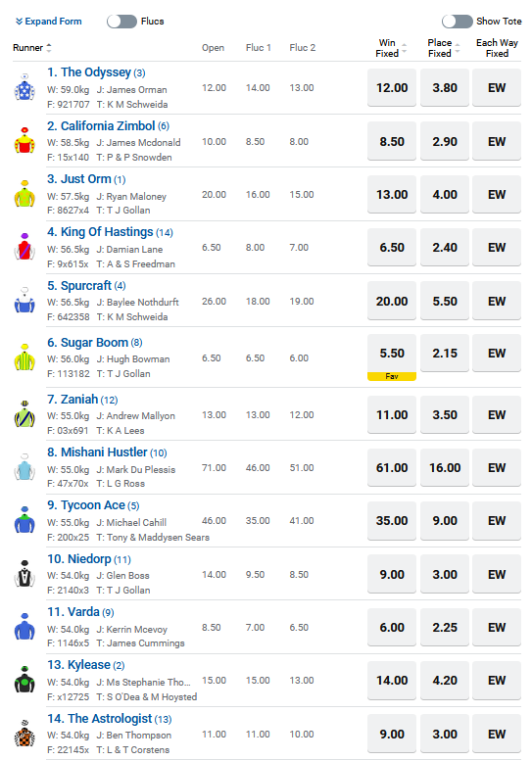Select Varda place odds 2.25
This screenshot has height=761, width=532.
pos(445,627)
